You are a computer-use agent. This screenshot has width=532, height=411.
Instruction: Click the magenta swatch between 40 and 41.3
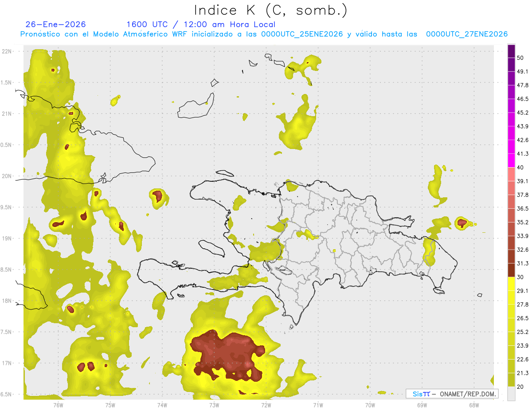[x=511, y=160]
